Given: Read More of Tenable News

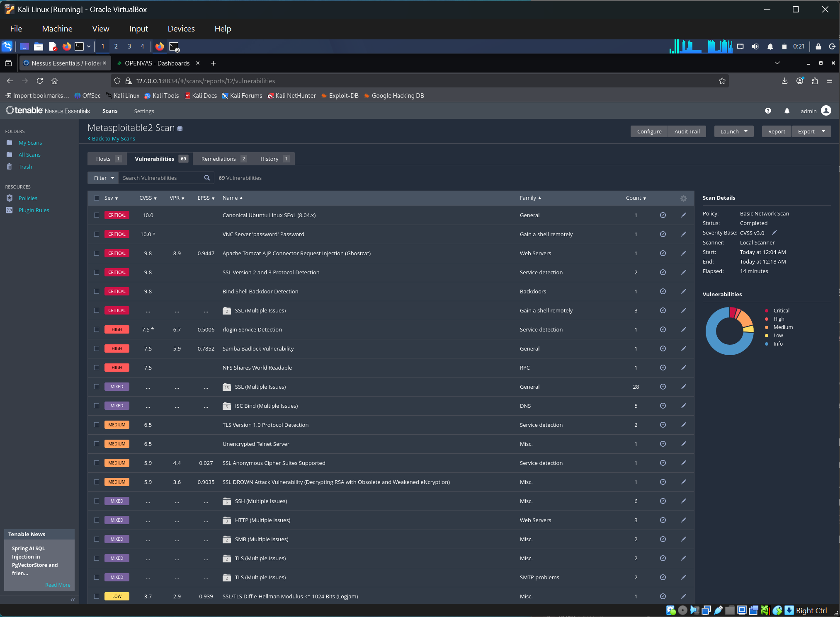Looking at the screenshot, I should 58,585.
